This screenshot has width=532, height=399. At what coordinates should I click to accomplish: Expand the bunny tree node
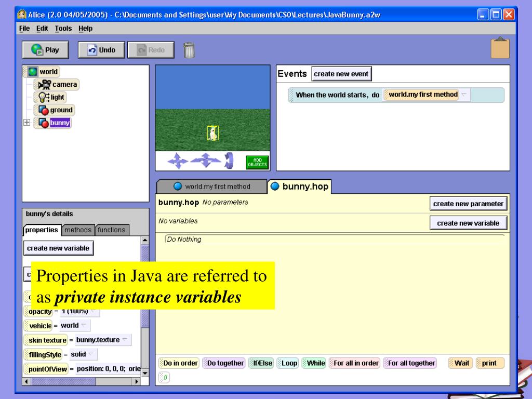26,123
